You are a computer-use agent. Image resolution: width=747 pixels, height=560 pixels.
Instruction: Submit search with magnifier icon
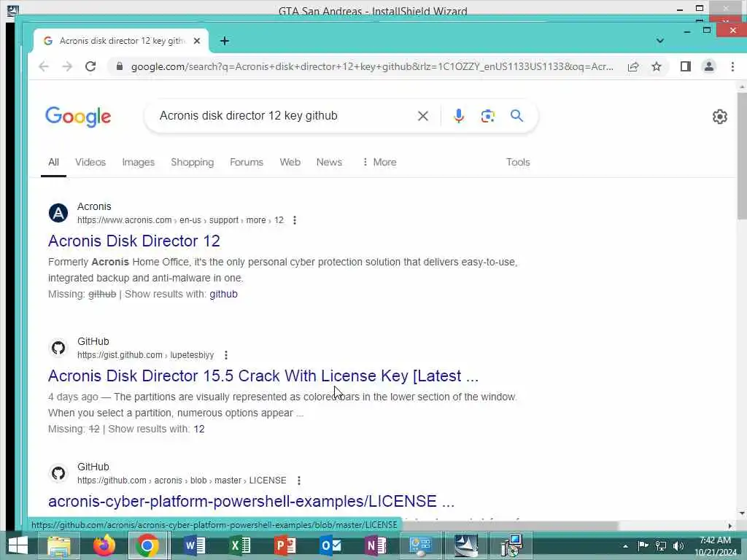(516, 116)
